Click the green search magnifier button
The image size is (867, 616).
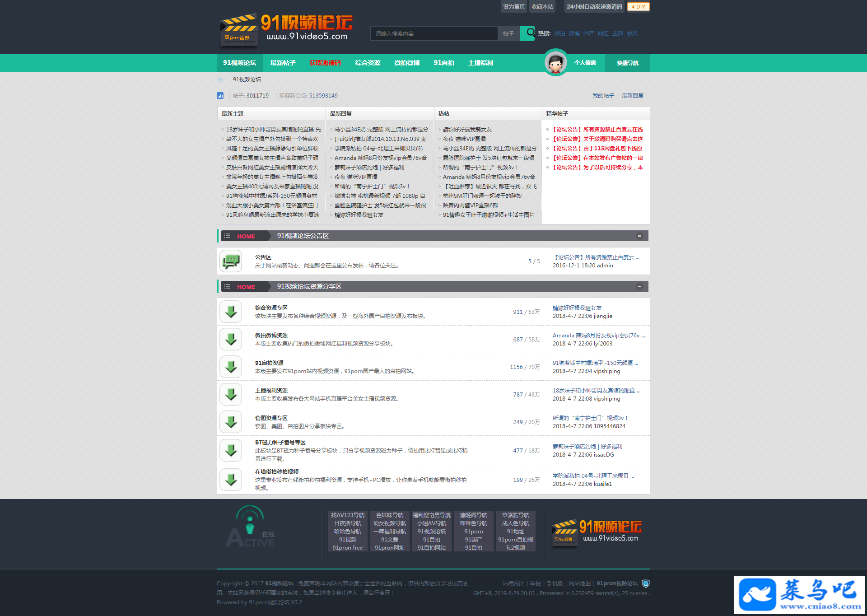coord(528,33)
